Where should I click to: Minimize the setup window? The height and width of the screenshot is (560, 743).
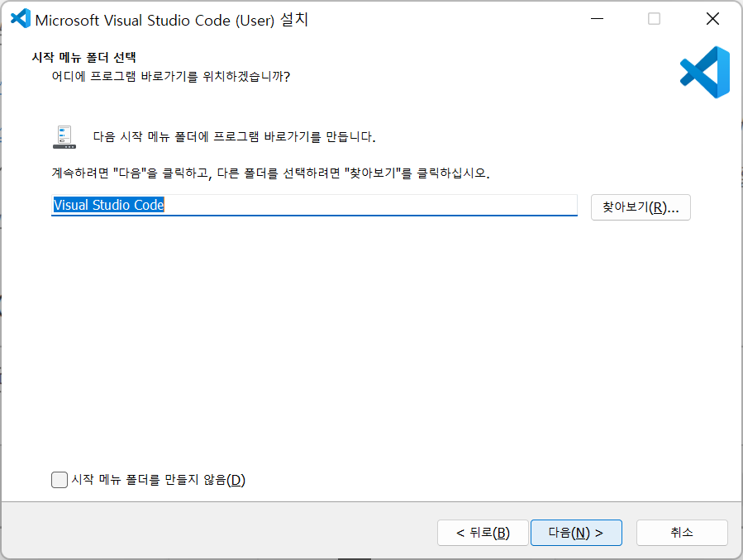pyautogui.click(x=597, y=19)
